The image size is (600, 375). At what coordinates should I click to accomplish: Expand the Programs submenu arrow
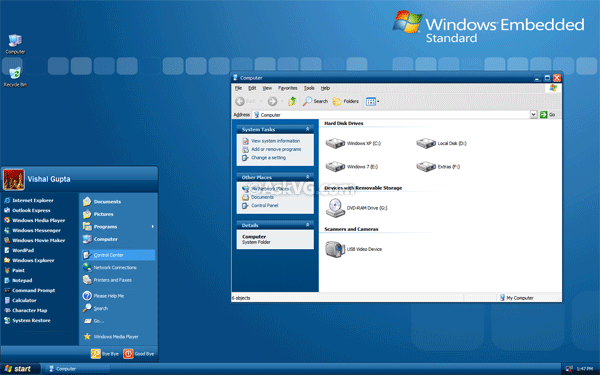point(152,227)
